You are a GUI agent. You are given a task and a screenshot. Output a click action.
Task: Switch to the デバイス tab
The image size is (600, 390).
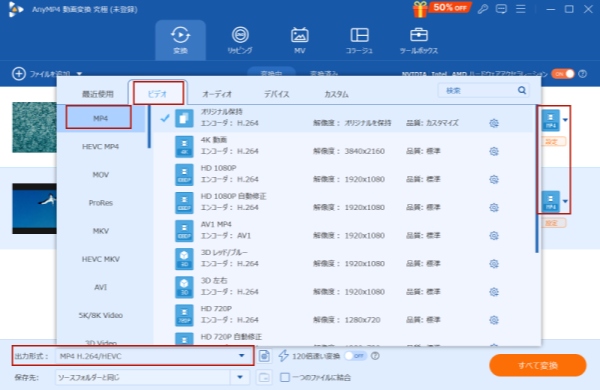coord(277,94)
